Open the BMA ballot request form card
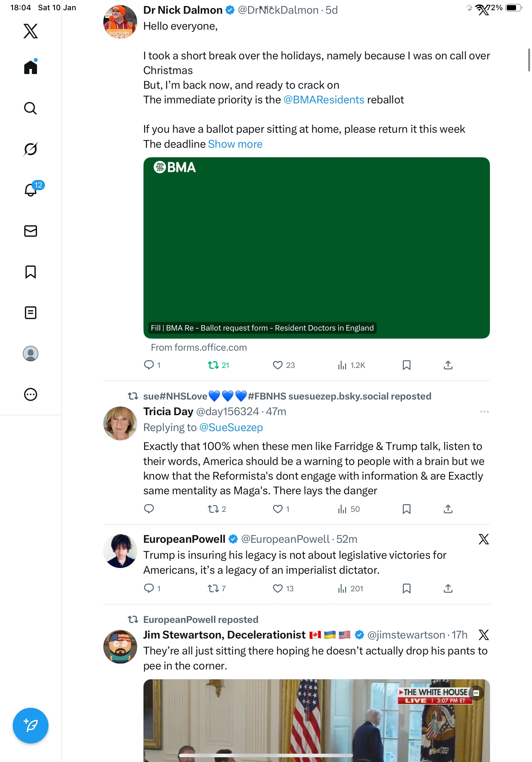532x762 pixels. [316, 248]
